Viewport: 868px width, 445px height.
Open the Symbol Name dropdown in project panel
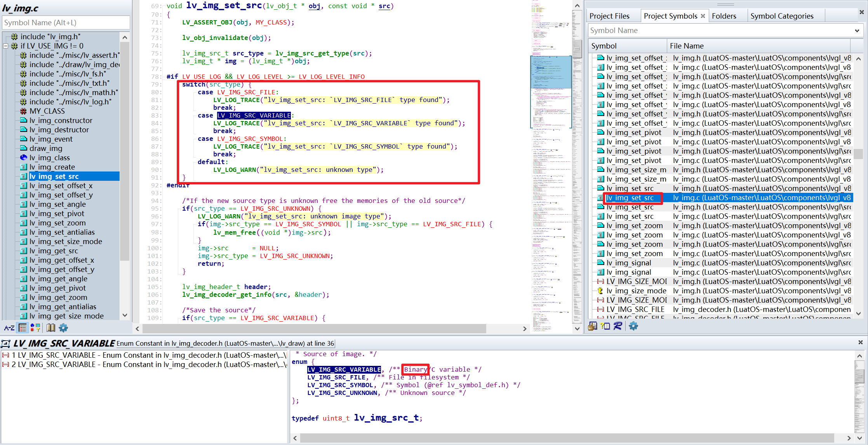pos(857,31)
